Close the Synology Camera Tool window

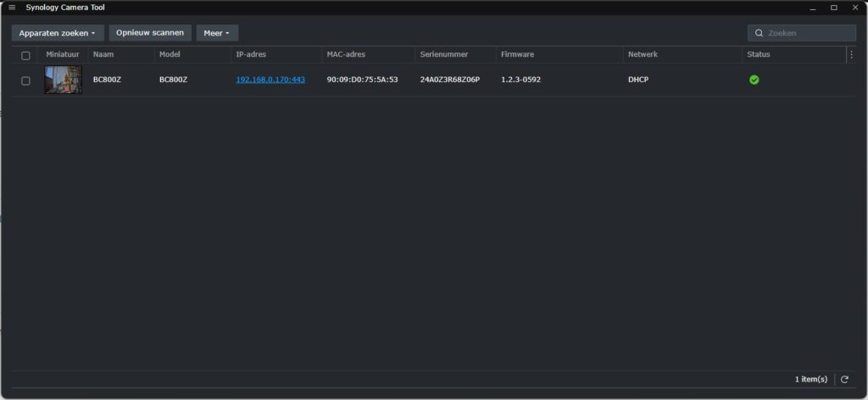(854, 8)
